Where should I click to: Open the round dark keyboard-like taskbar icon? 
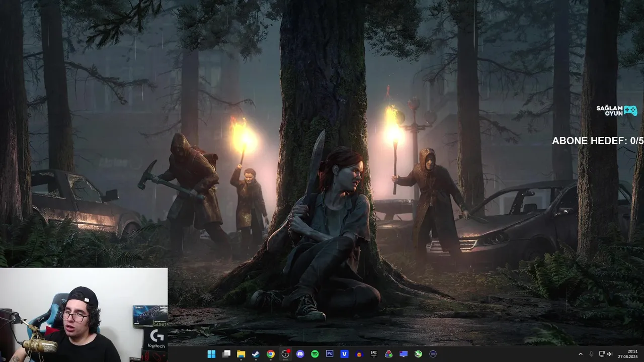point(433,354)
